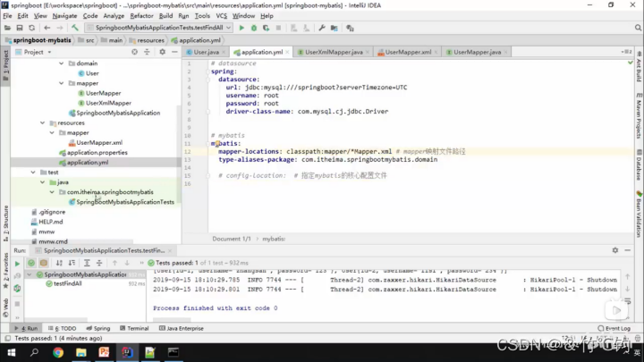Screen dimensions: 644x362
Task: Toggle Ant Build side panel
Action: coord(639,66)
